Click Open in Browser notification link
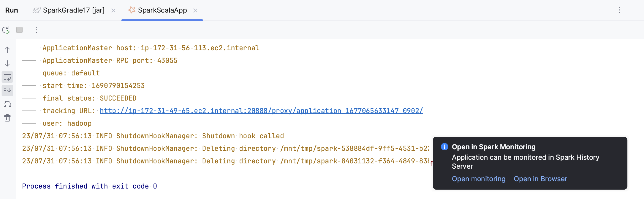Image resolution: width=644 pixels, height=199 pixels. coord(540,179)
